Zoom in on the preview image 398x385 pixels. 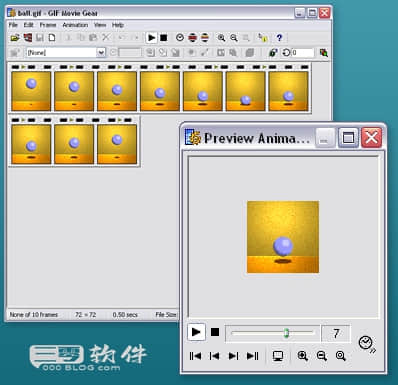click(x=303, y=356)
